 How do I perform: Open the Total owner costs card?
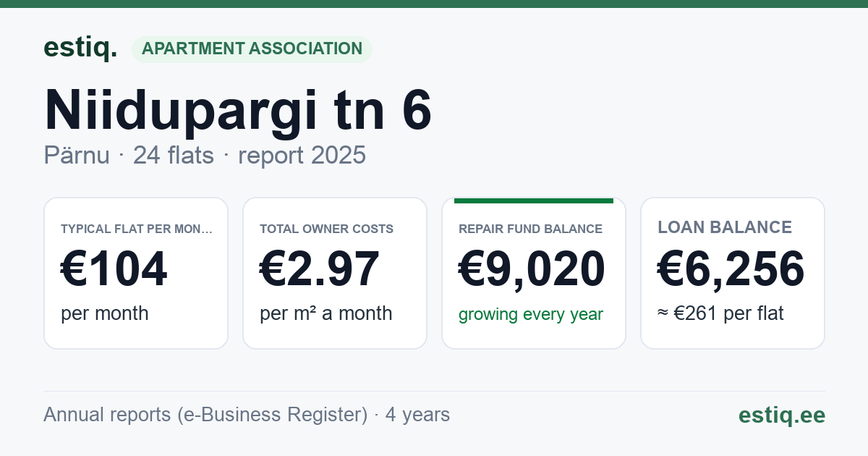click(335, 273)
